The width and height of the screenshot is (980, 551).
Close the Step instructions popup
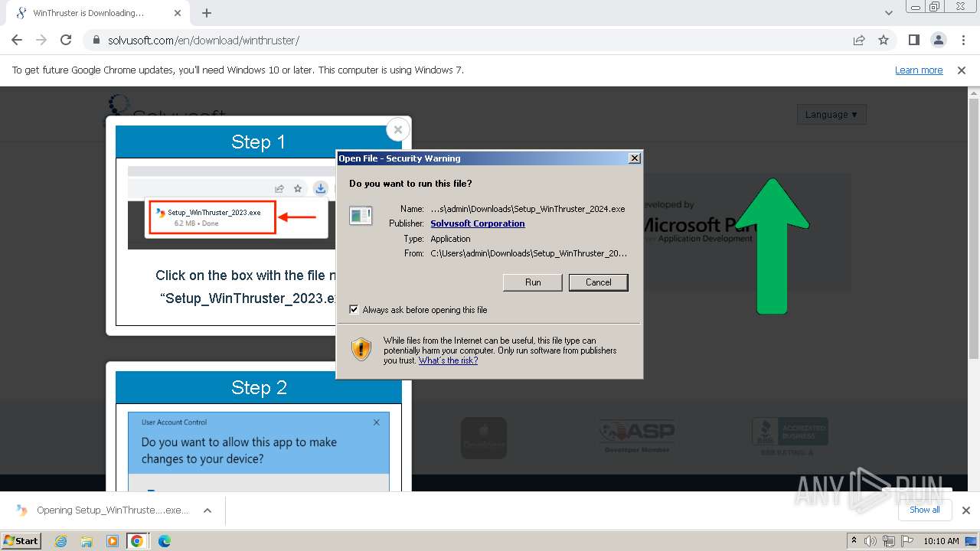[397, 129]
